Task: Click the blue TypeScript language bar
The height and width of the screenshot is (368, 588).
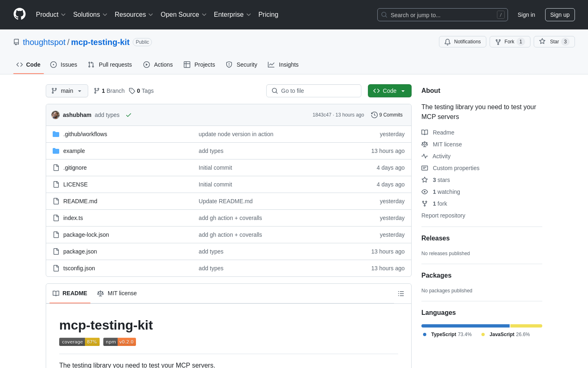Action: click(465, 326)
